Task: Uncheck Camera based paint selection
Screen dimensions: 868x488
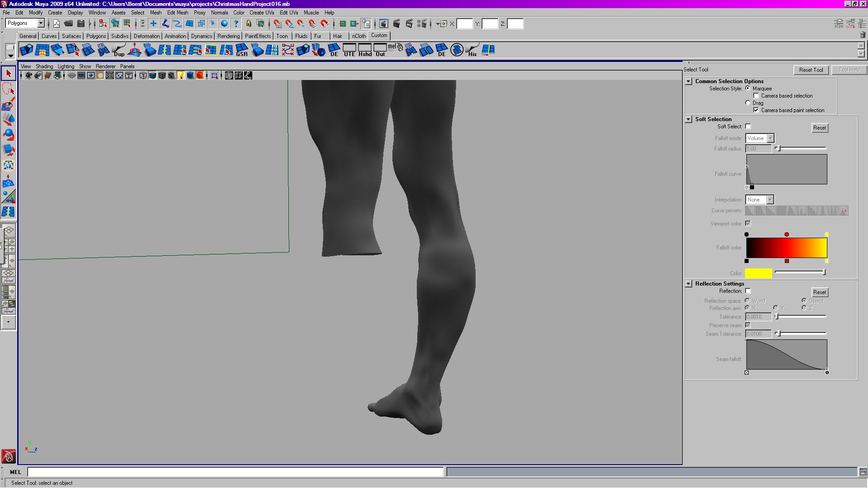Action: coord(756,110)
